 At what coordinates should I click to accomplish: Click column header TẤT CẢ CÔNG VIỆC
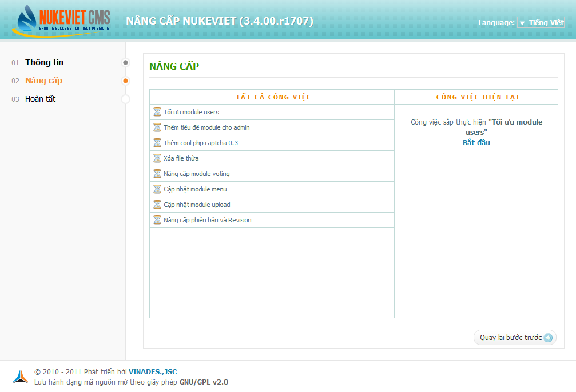(273, 97)
